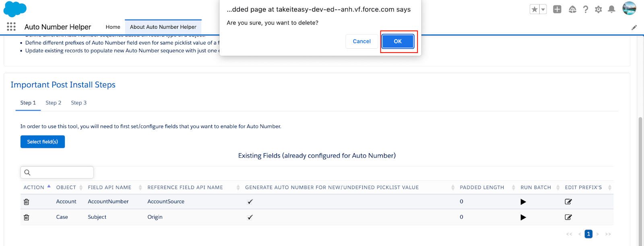Edit prefixes for the Account row
644x246 pixels.
click(x=568, y=202)
